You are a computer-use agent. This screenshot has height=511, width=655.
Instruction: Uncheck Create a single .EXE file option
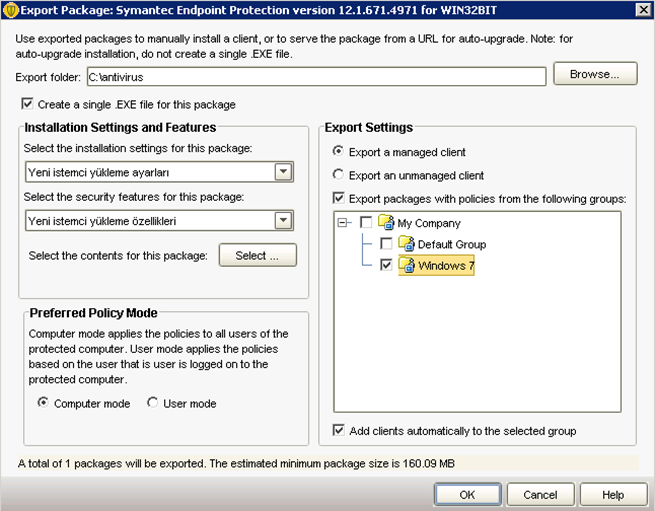27,103
